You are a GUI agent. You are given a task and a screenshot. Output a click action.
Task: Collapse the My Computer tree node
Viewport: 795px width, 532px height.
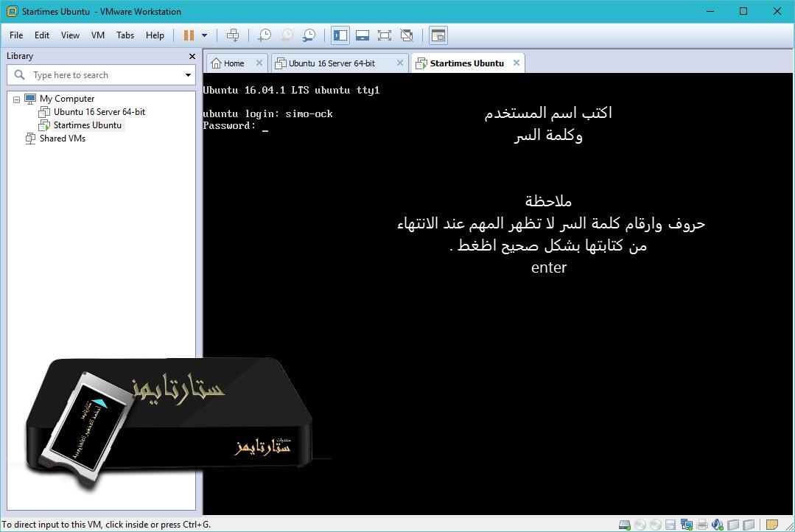point(16,98)
